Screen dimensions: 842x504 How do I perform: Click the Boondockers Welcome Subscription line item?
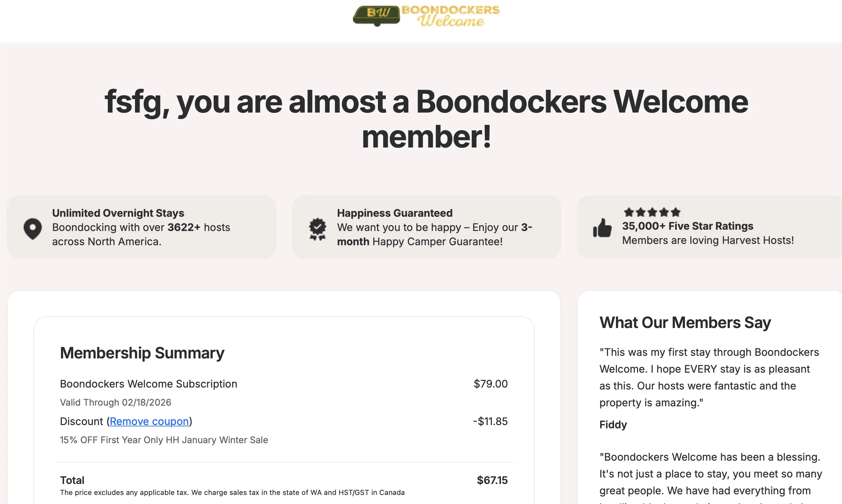click(x=149, y=384)
